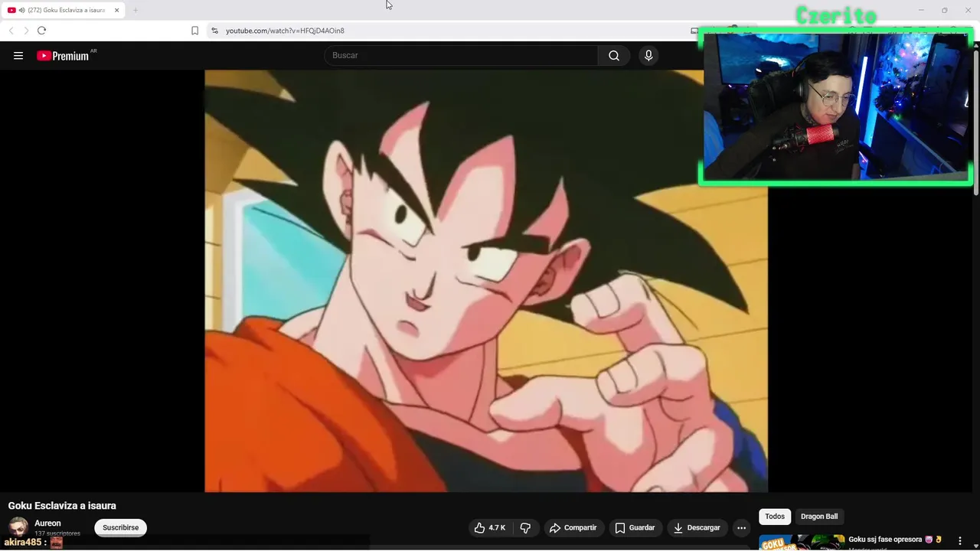Image resolution: width=980 pixels, height=551 pixels.
Task: Open the YouTube hamburger guide menu
Action: click(x=18, y=55)
